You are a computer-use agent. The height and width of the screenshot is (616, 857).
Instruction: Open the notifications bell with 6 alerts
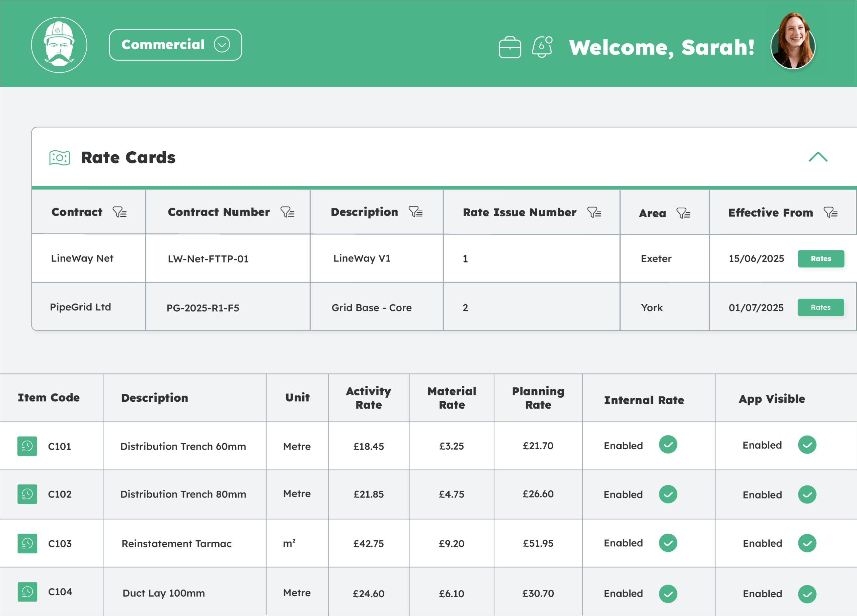pyautogui.click(x=542, y=47)
